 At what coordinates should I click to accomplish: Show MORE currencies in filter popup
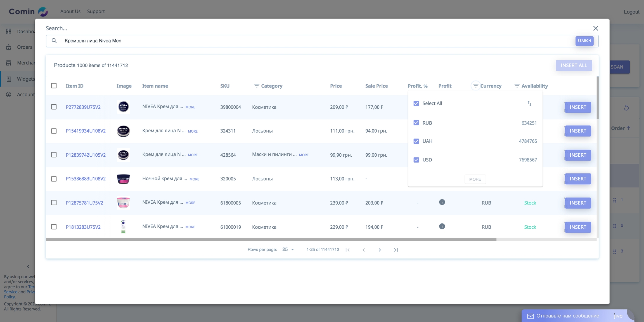pos(475,179)
